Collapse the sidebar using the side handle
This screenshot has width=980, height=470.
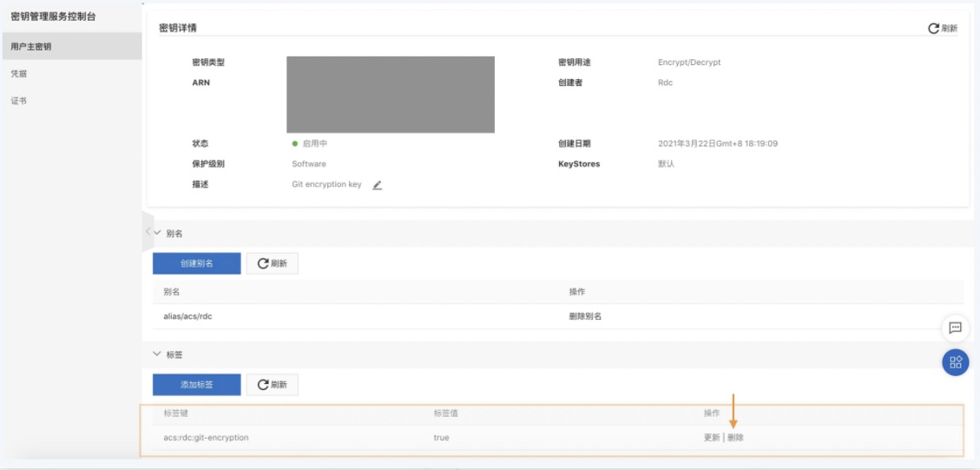click(148, 232)
